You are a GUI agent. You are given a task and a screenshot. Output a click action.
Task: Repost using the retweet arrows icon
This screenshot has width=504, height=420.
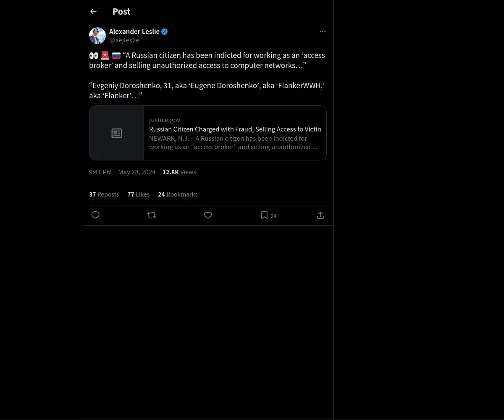point(152,215)
